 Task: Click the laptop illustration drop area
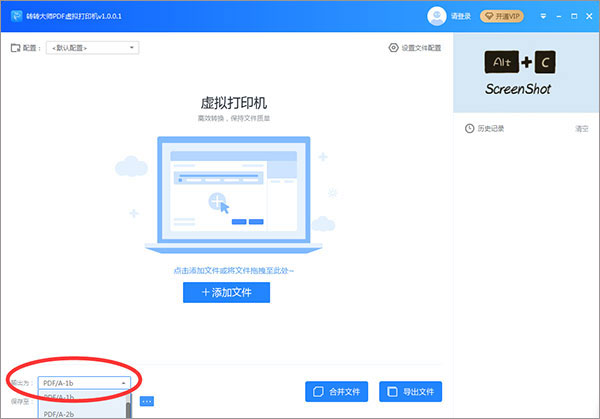pos(233,194)
